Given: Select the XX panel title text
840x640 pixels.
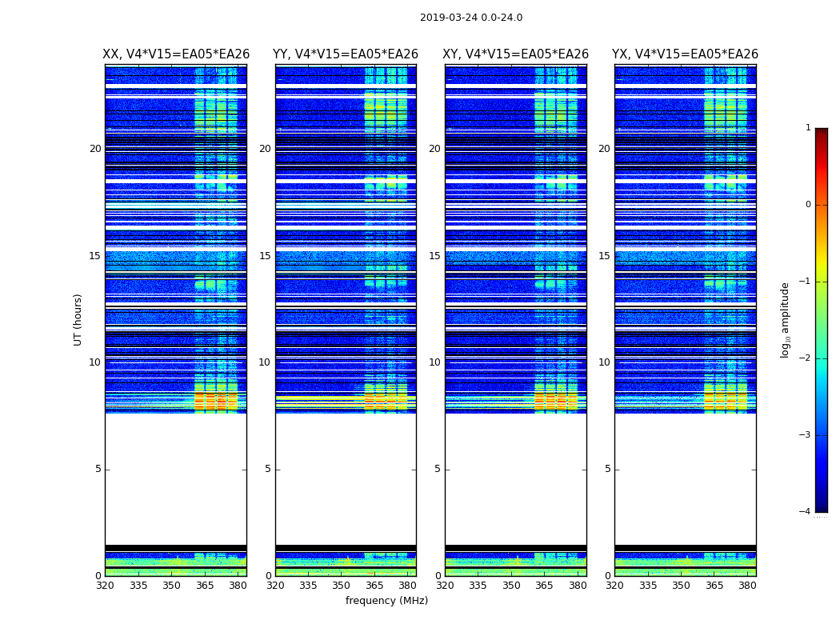Looking at the screenshot, I should pos(175,54).
